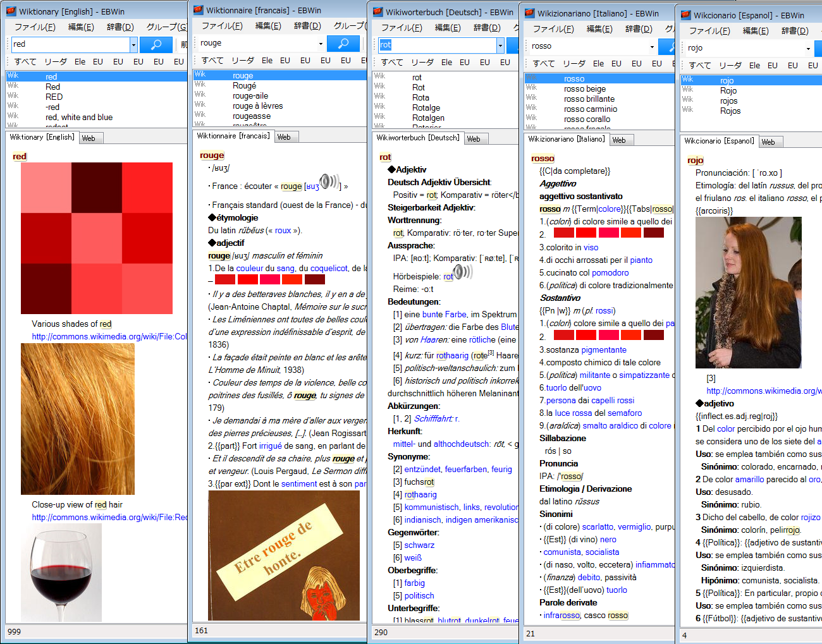The width and height of the screenshot is (822, 644).
Task: Open ファイル menu in Wikcionario Espanol window
Action: point(709,31)
